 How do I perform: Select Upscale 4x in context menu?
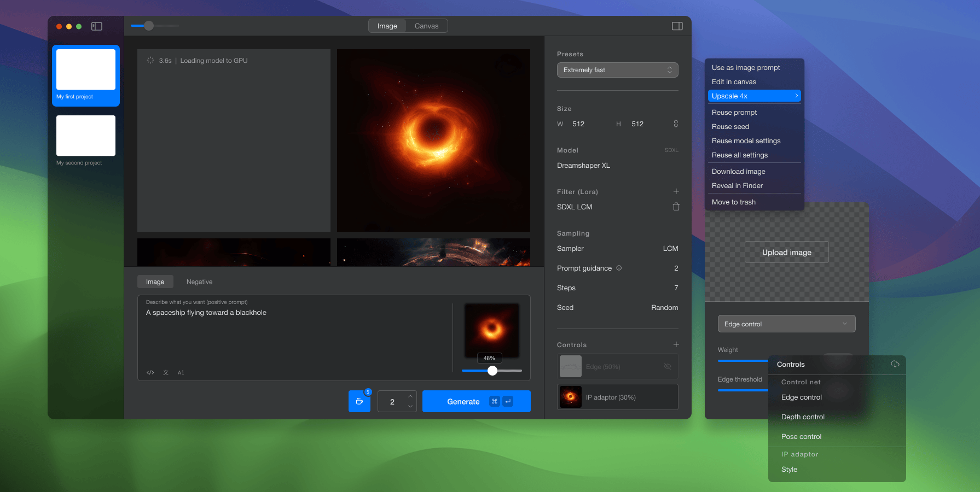754,96
